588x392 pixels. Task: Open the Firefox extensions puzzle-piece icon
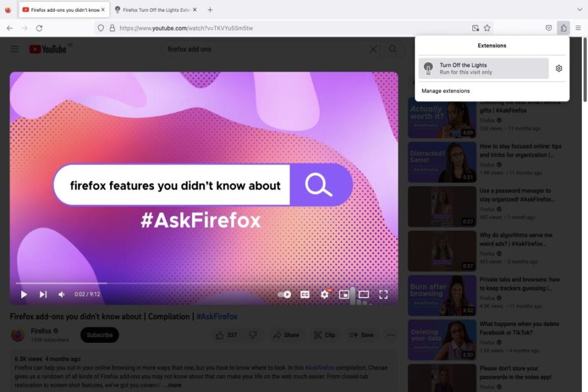pos(563,27)
